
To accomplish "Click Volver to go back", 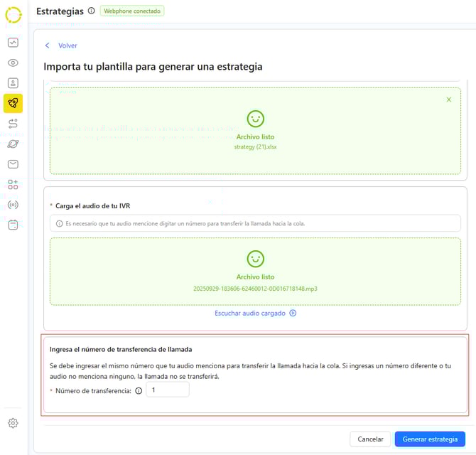I will pos(67,45).
